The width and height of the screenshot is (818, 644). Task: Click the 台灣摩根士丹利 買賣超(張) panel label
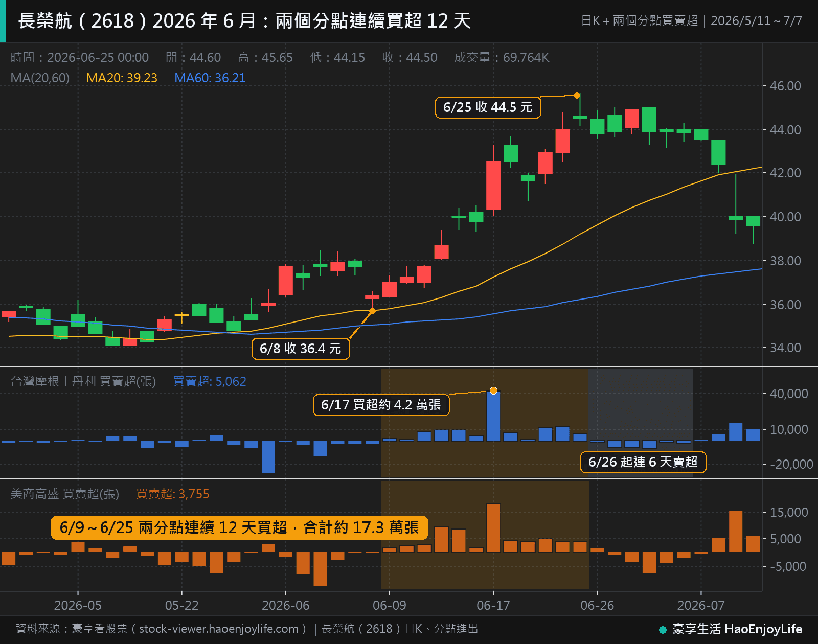click(x=83, y=381)
